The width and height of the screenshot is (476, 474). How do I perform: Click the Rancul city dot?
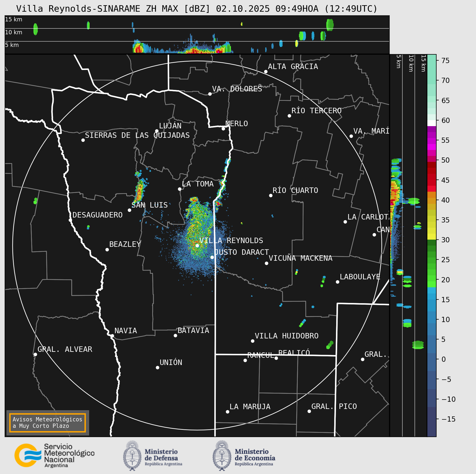pyautogui.click(x=245, y=360)
